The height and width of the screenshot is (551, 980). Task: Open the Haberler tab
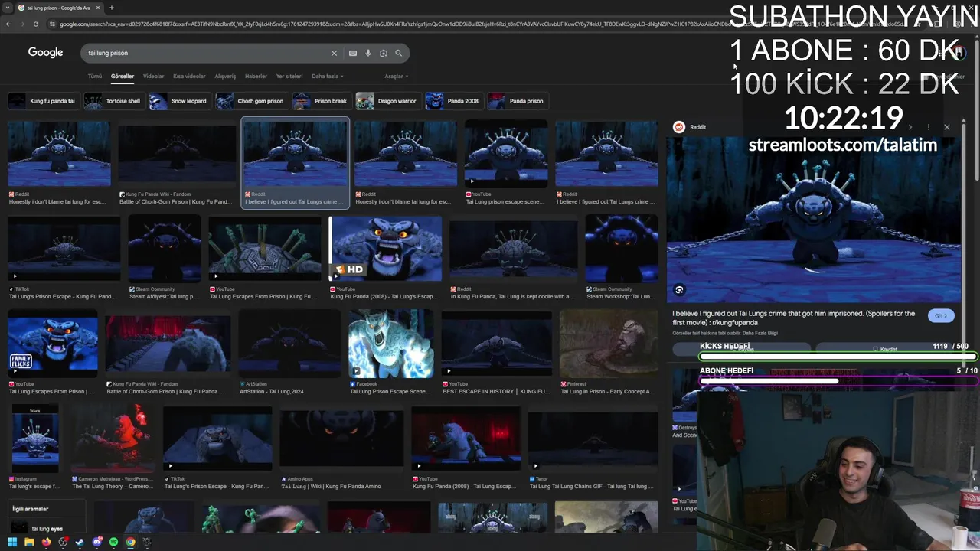pos(256,76)
